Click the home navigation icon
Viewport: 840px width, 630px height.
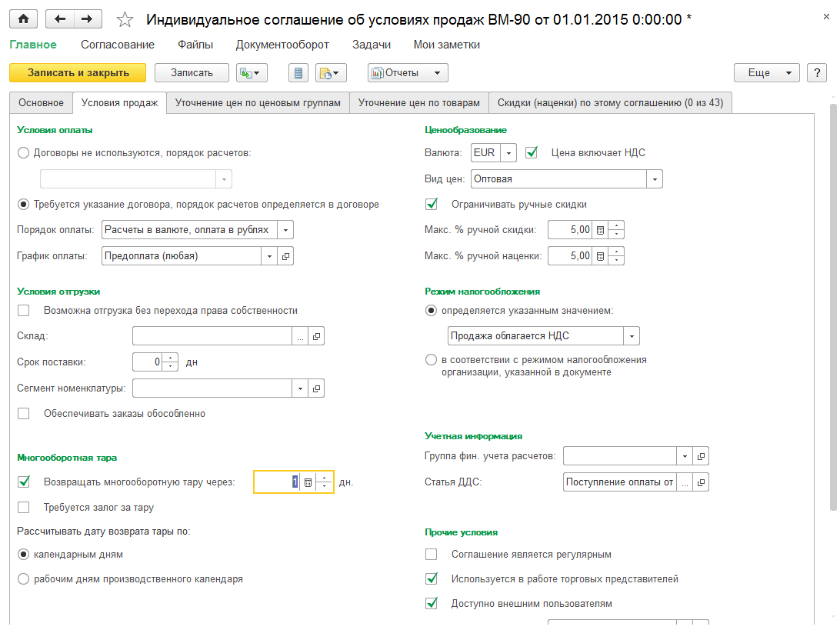pyautogui.click(x=22, y=18)
